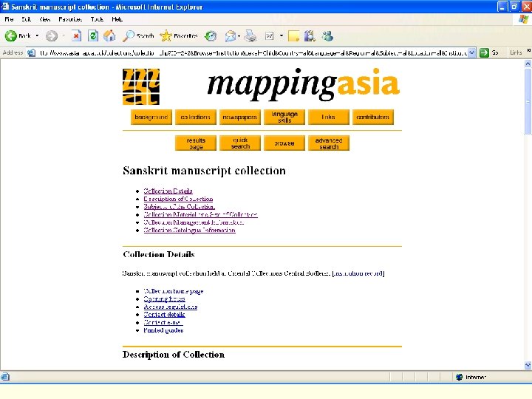Click the Internet Explorer title bar icon

[x=5, y=7]
